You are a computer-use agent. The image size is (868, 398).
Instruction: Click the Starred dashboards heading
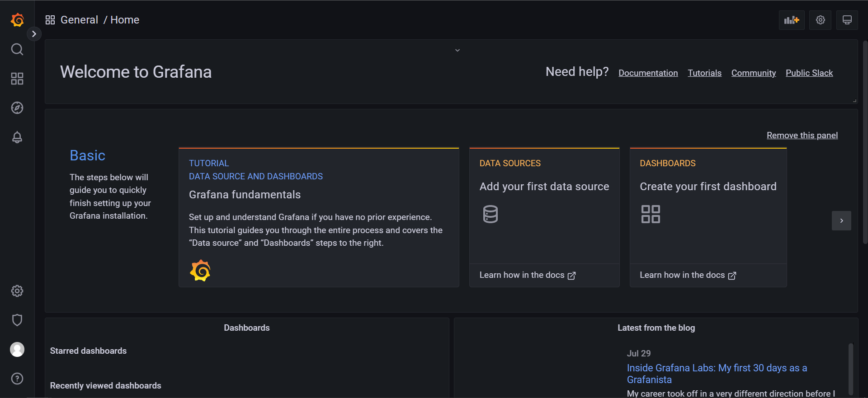point(88,351)
